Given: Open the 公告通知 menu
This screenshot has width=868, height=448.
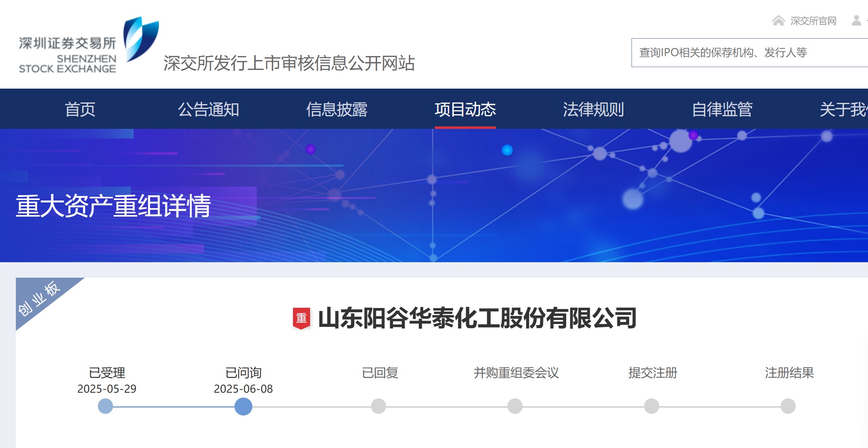Looking at the screenshot, I should tap(208, 109).
